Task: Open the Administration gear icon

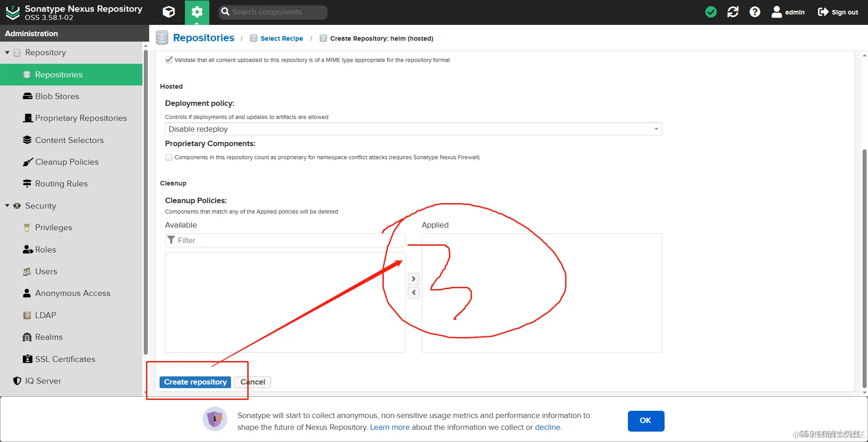Action: pos(197,12)
